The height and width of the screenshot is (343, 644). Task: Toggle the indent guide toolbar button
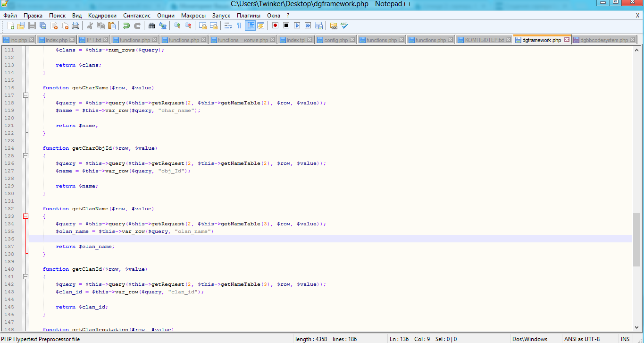click(250, 26)
